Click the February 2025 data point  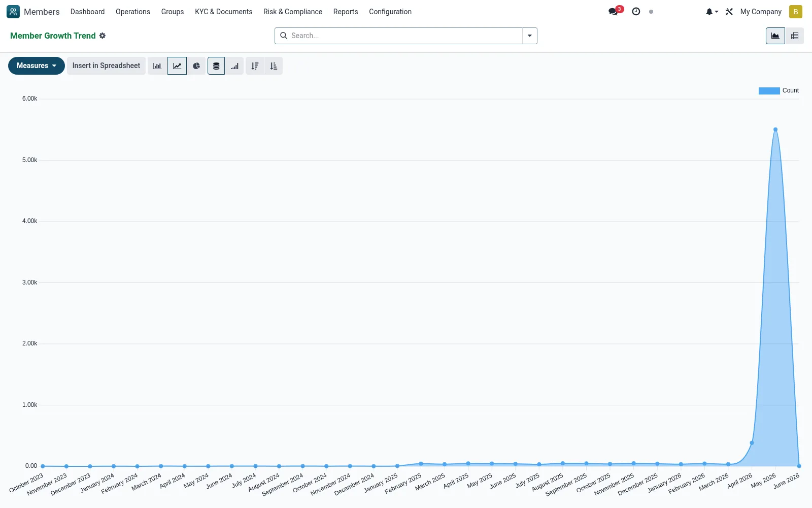[x=421, y=464]
